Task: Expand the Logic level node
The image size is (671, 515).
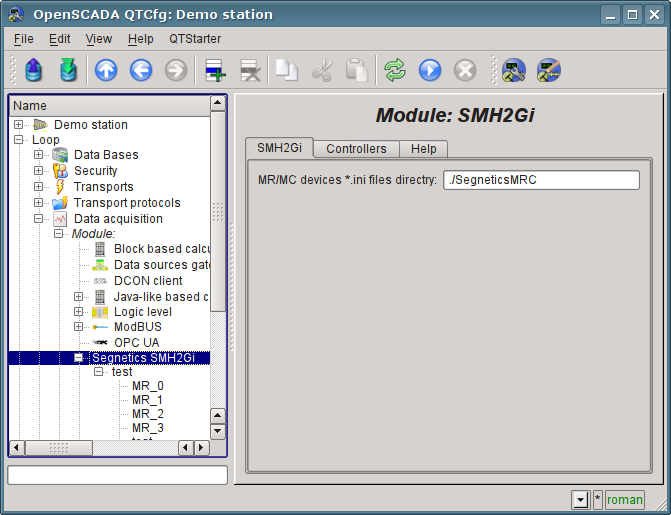Action: coord(79,312)
